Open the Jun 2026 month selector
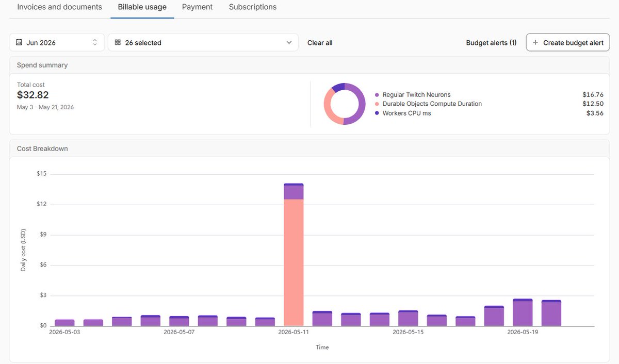This screenshot has width=619, height=364. pyautogui.click(x=57, y=43)
